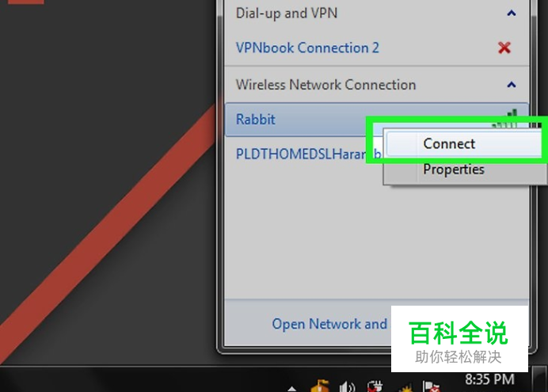Show hidden tray icons arrow
This screenshot has height=392, width=548.
pos(292,389)
